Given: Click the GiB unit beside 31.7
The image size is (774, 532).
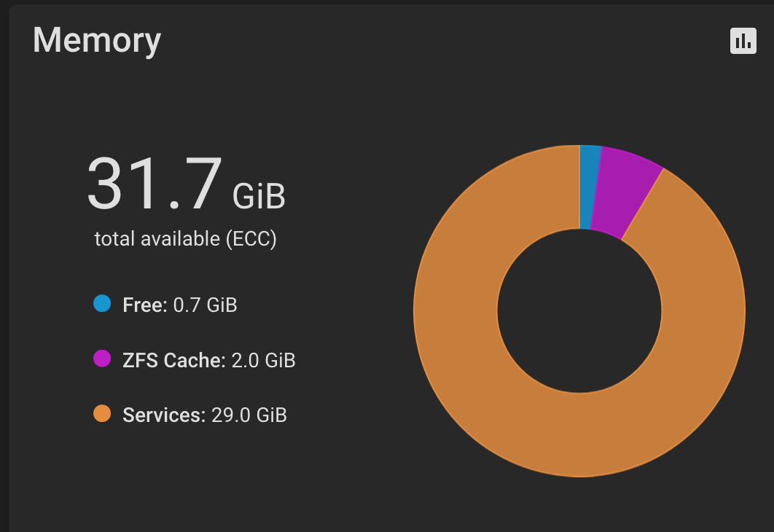Looking at the screenshot, I should (x=259, y=197).
